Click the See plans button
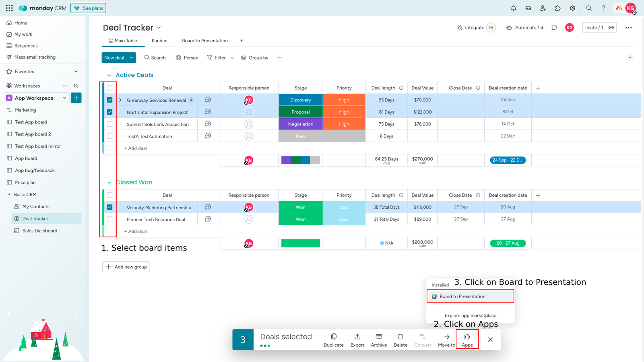This screenshot has height=362, width=644. (88, 8)
